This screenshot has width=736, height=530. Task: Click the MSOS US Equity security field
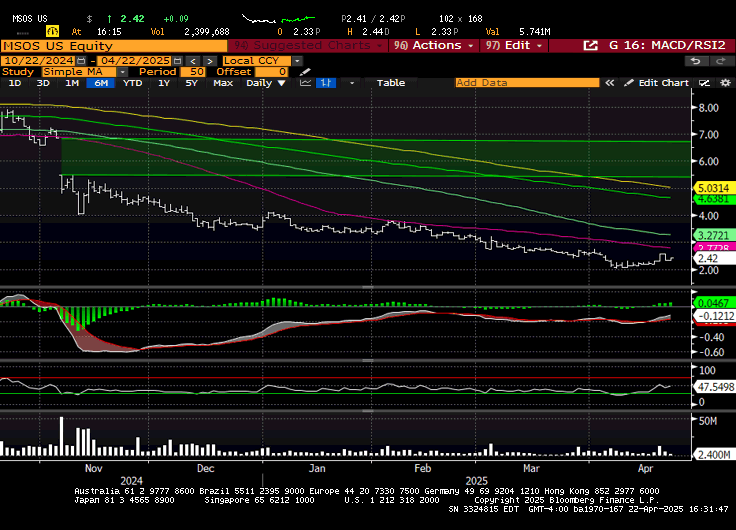click(x=114, y=46)
